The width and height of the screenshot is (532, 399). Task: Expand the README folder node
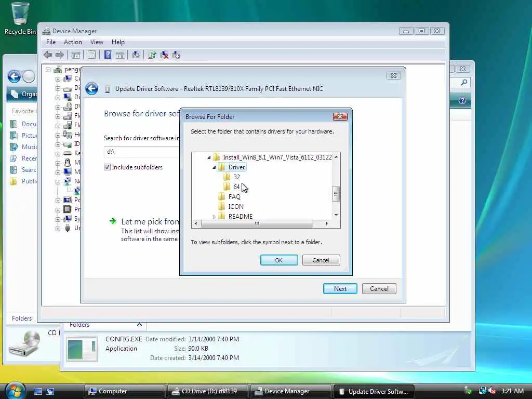[x=214, y=217]
